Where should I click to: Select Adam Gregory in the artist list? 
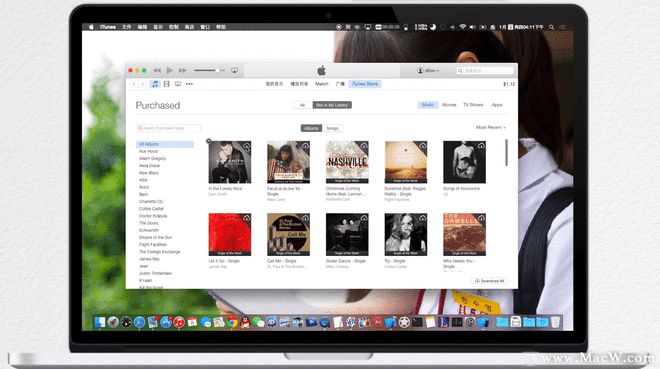tap(152, 159)
